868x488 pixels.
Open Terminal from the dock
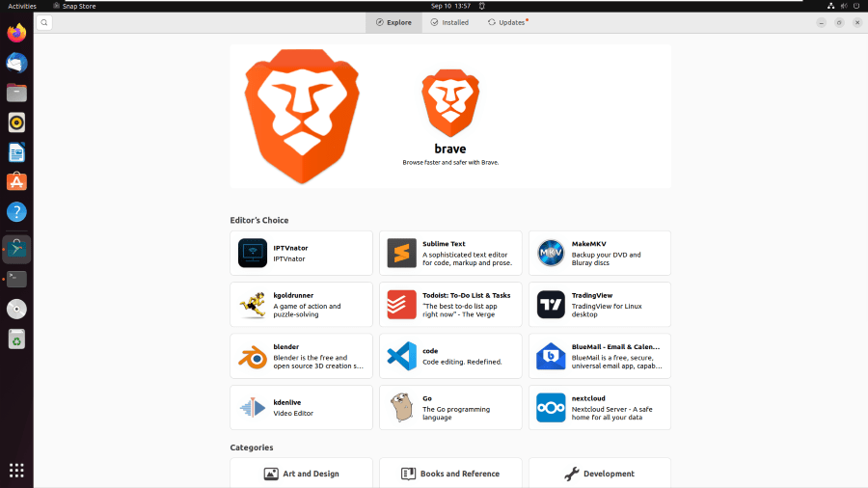[x=16, y=280]
